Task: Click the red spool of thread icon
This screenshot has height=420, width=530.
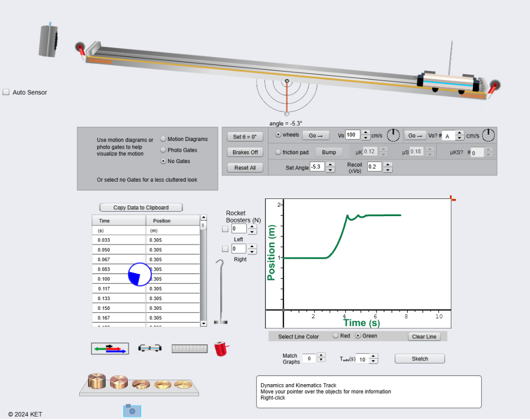Action: coord(221,348)
